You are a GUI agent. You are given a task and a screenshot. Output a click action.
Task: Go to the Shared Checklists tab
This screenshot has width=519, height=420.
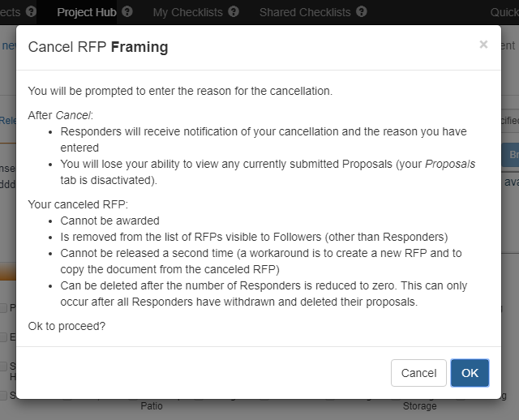(305, 12)
